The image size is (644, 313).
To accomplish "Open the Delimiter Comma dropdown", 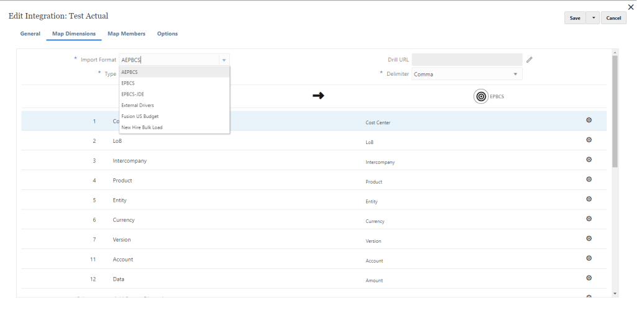I will (467, 75).
